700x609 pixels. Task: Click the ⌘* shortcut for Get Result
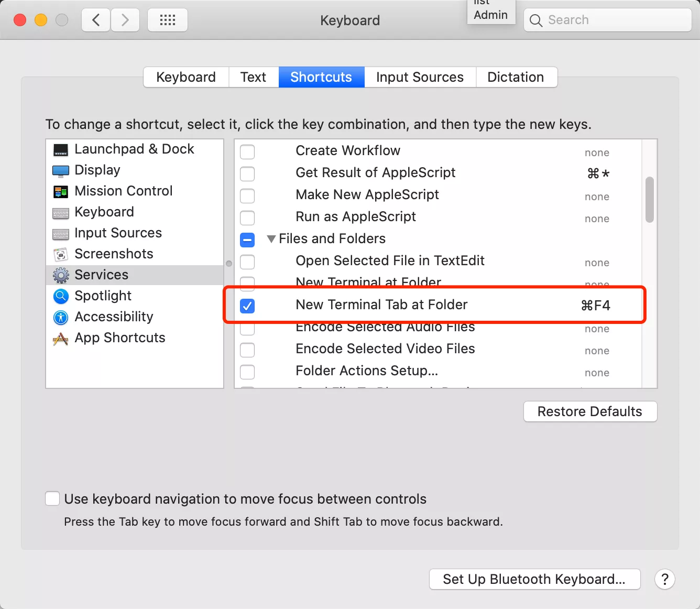(x=598, y=173)
